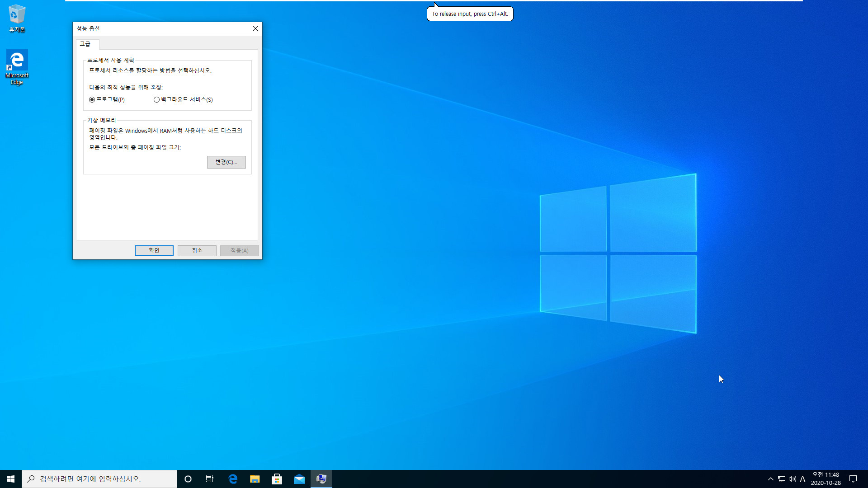Click 취소 to discard changes

[197, 250]
